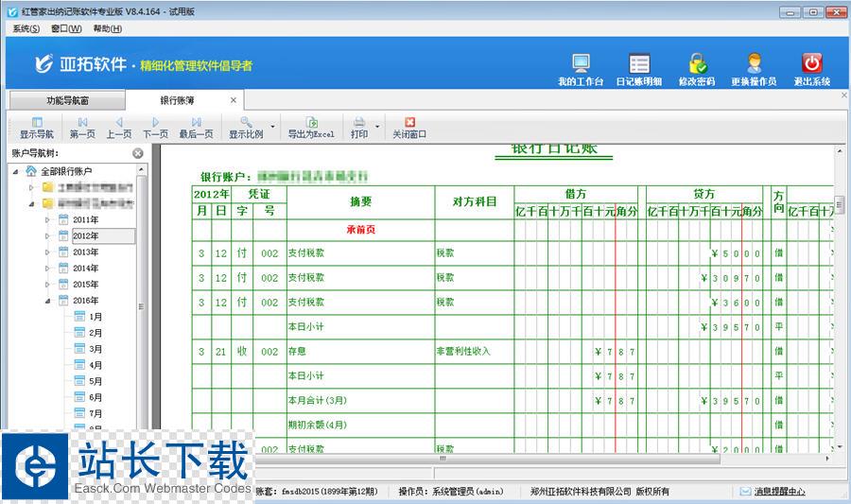Click the red 退出系统 power icon

tap(812, 63)
